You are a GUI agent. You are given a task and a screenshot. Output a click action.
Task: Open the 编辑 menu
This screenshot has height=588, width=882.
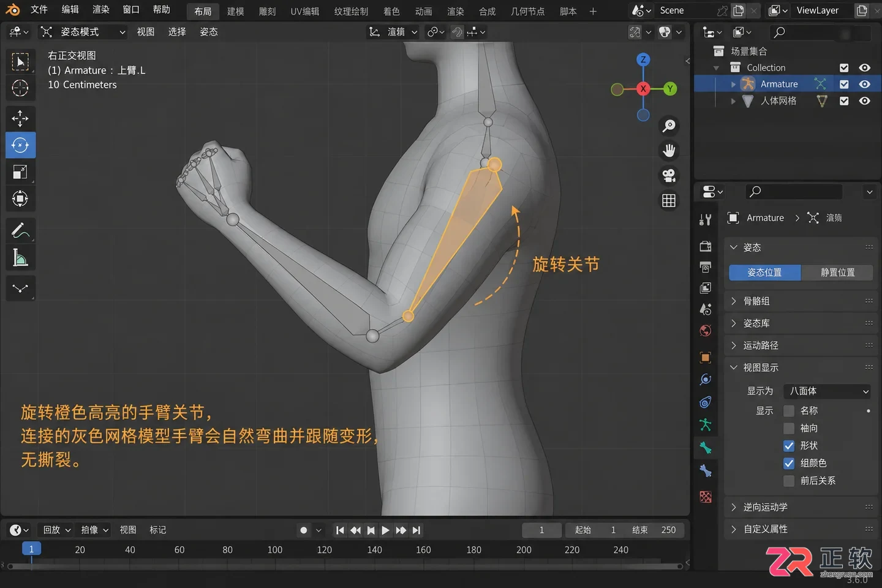(70, 10)
